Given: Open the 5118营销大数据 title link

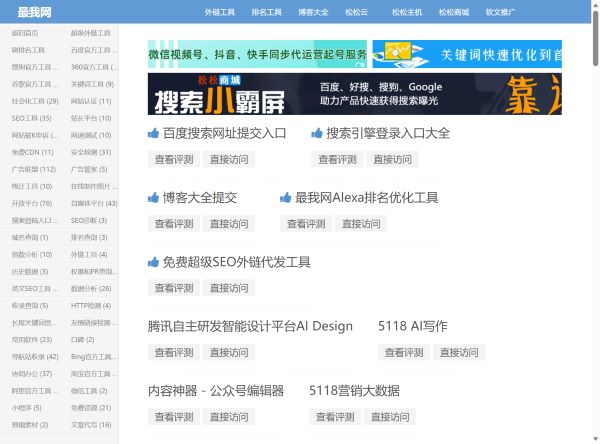Looking at the screenshot, I should [354, 391].
